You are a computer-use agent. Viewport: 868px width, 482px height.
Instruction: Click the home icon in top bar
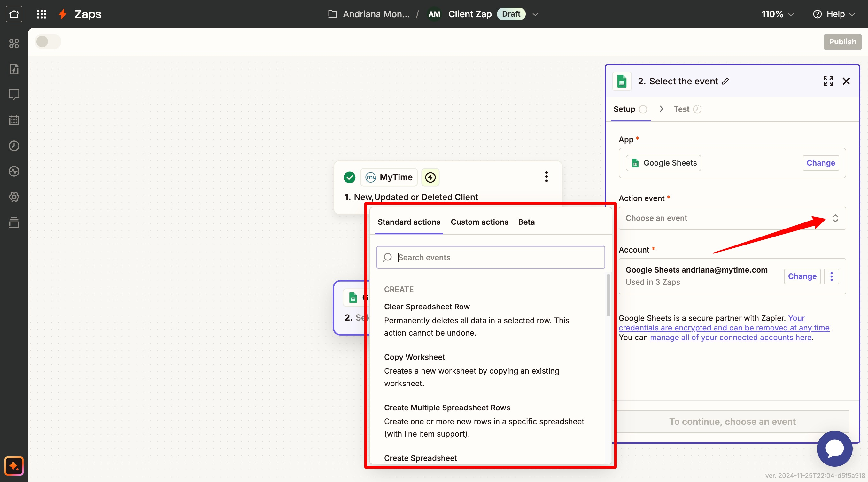[x=14, y=14]
